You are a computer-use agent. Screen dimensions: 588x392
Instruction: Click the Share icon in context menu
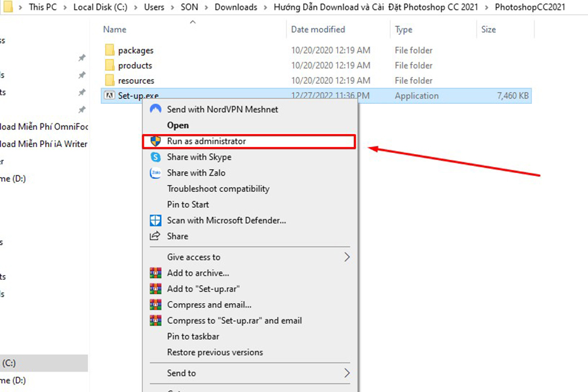155,237
